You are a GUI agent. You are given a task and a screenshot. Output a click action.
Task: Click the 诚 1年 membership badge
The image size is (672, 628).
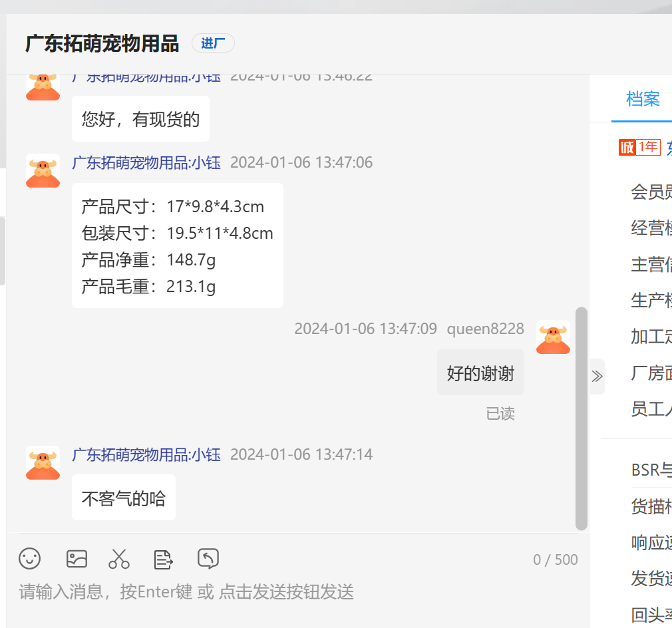pos(639,147)
